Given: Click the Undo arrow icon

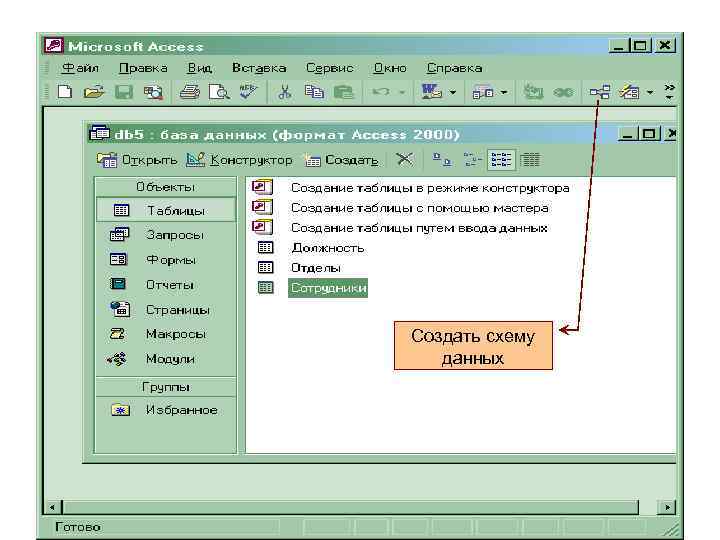Looking at the screenshot, I should [381, 92].
